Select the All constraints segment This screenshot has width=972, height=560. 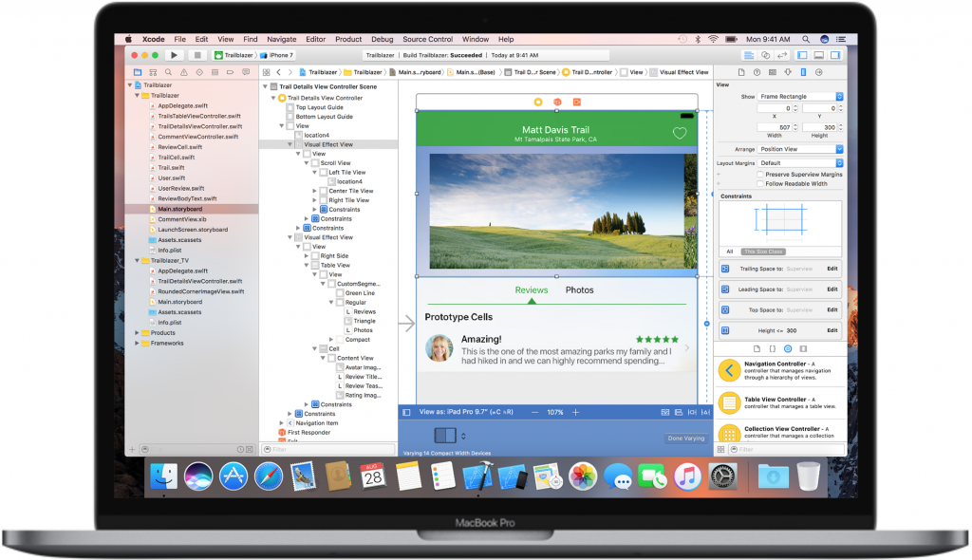click(x=730, y=252)
